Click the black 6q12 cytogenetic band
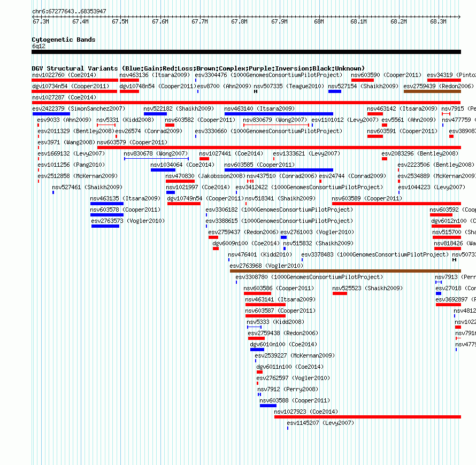The width and height of the screenshot is (476, 465). tap(246, 52)
